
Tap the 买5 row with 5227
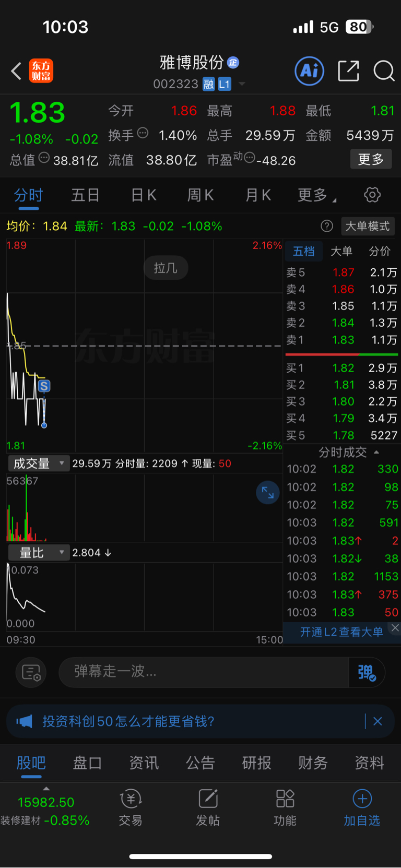341,435
